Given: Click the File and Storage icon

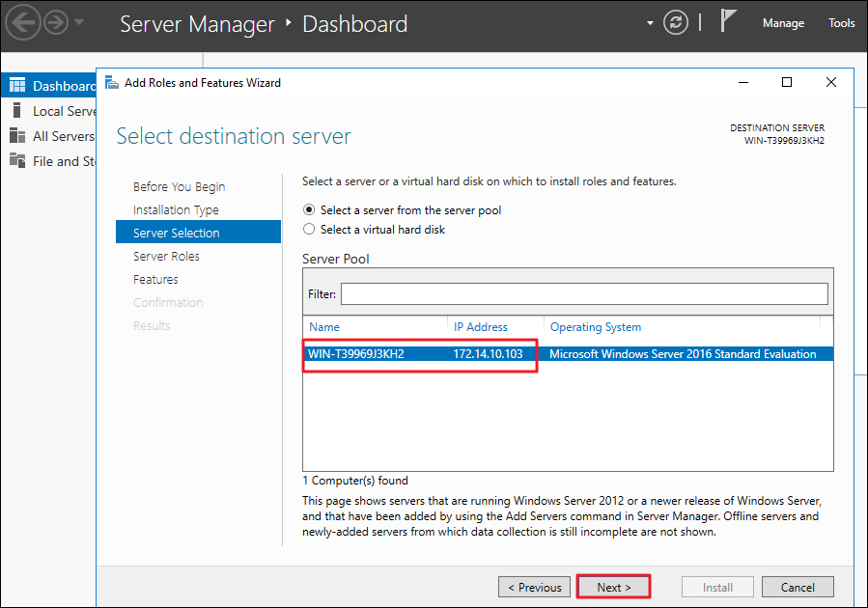Looking at the screenshot, I should coord(17,161).
